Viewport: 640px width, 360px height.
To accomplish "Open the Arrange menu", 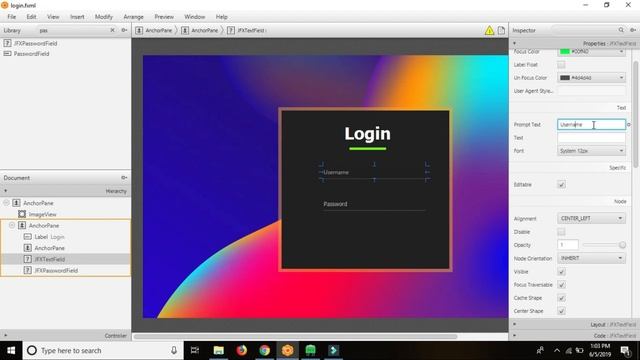I will click(x=133, y=17).
